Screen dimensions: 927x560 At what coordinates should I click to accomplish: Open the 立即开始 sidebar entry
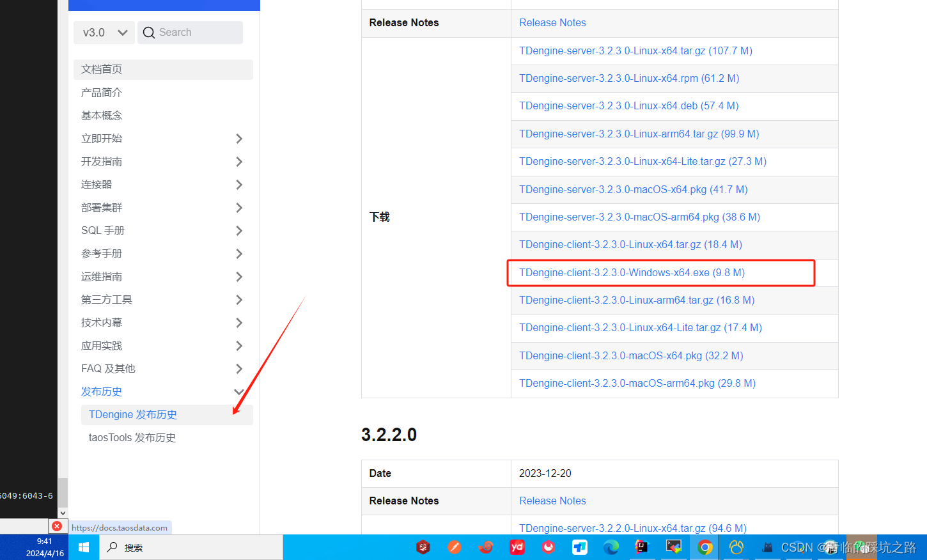point(101,139)
